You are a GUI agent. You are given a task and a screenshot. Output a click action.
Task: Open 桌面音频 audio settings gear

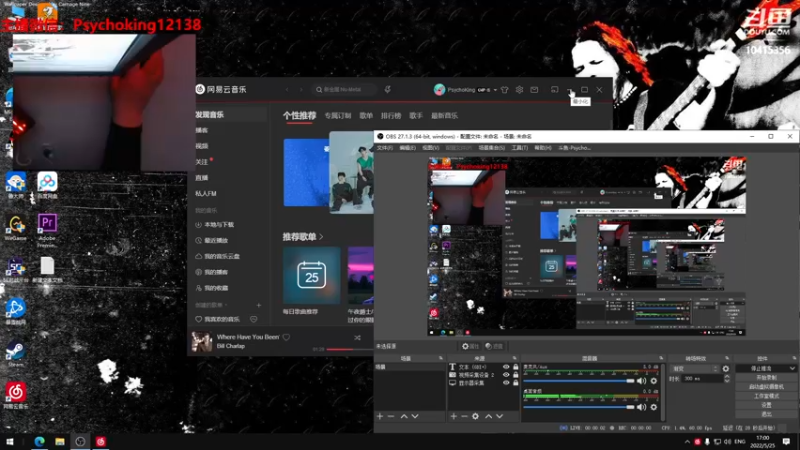(x=654, y=407)
